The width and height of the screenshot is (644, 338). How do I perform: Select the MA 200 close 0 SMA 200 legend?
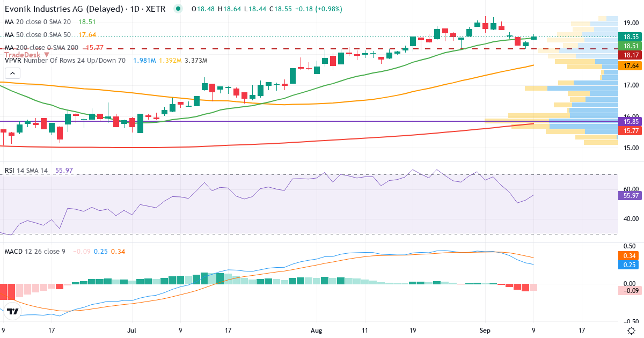coord(41,47)
